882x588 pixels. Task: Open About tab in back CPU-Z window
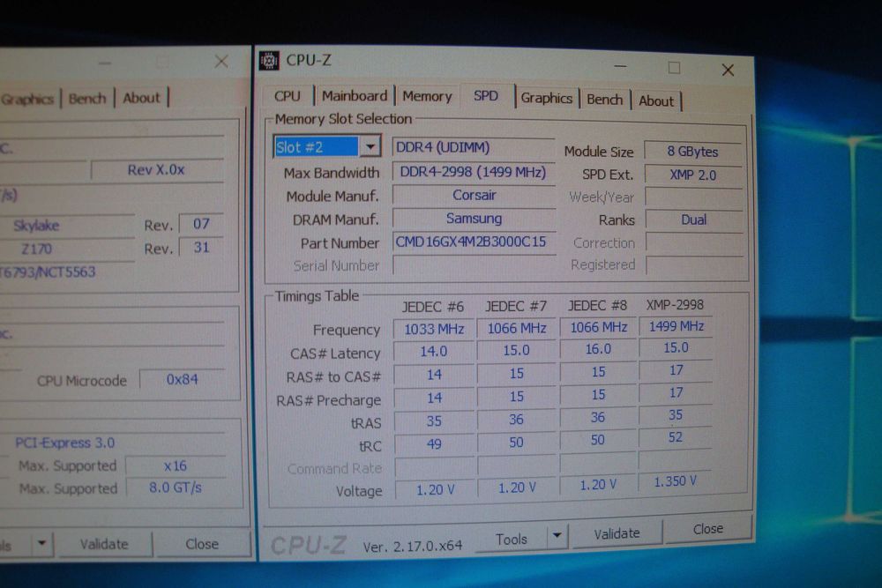pos(142,98)
